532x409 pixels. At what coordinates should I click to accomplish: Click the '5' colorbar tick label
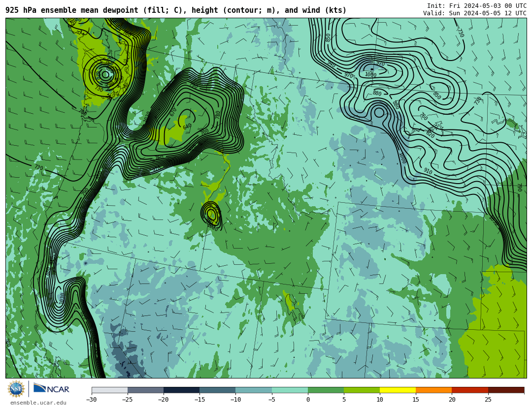click(344, 400)
